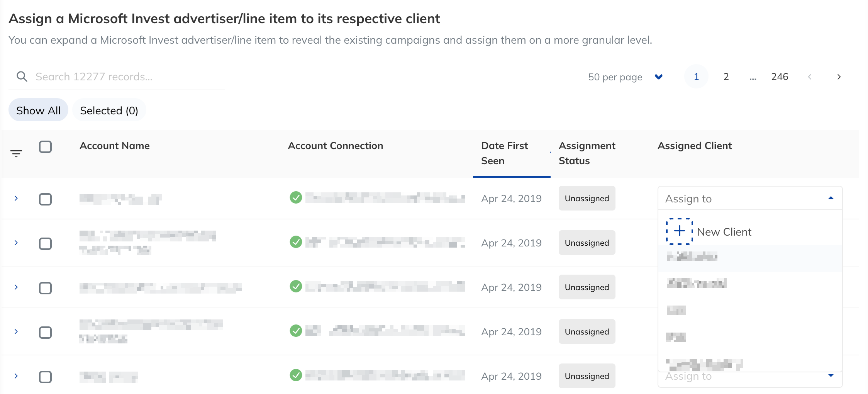Click the green connection checkmark in second row
868x394 pixels.
pyautogui.click(x=296, y=242)
